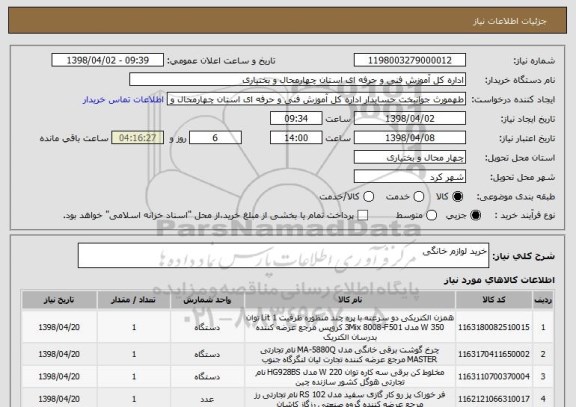Click the remaining days field showing 6

point(215,138)
